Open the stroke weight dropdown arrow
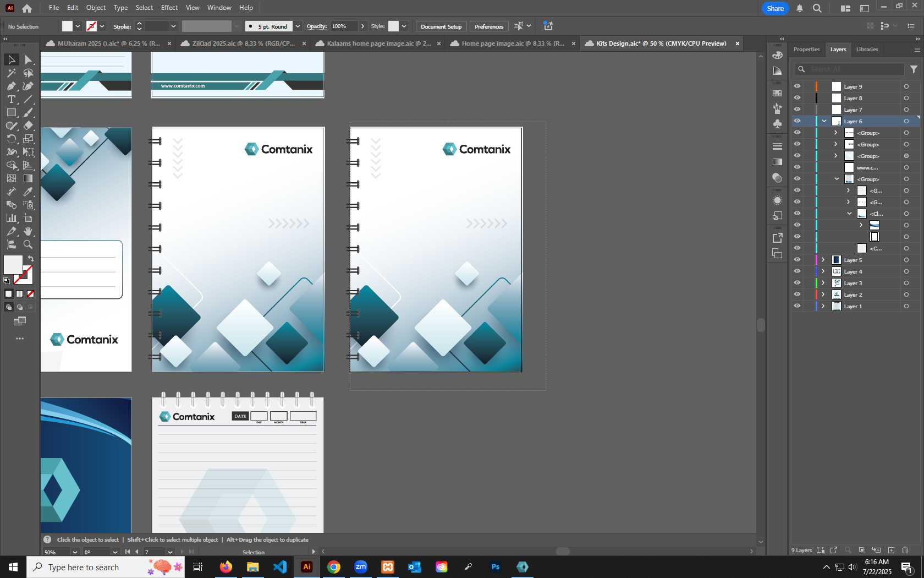 point(173,26)
